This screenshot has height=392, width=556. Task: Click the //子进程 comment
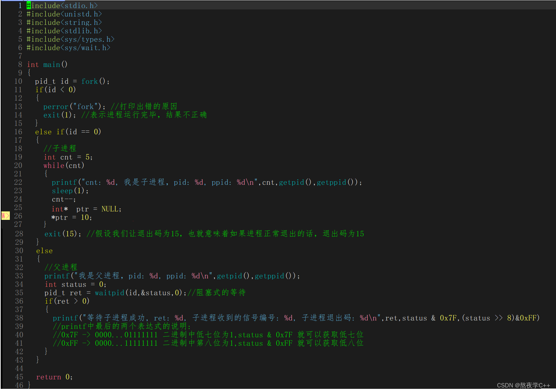(60, 148)
